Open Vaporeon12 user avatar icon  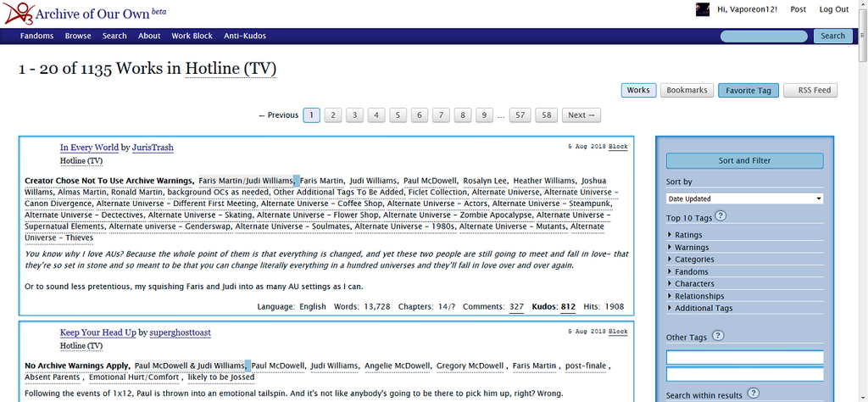click(703, 9)
